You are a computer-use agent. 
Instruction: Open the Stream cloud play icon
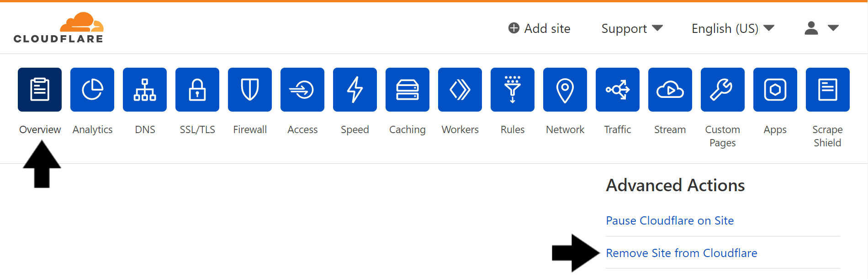tap(670, 90)
